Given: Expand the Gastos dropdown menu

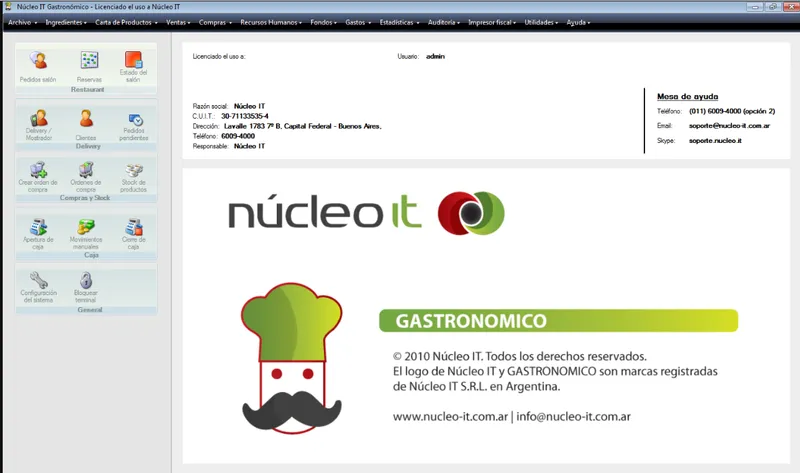Looking at the screenshot, I should (358, 22).
